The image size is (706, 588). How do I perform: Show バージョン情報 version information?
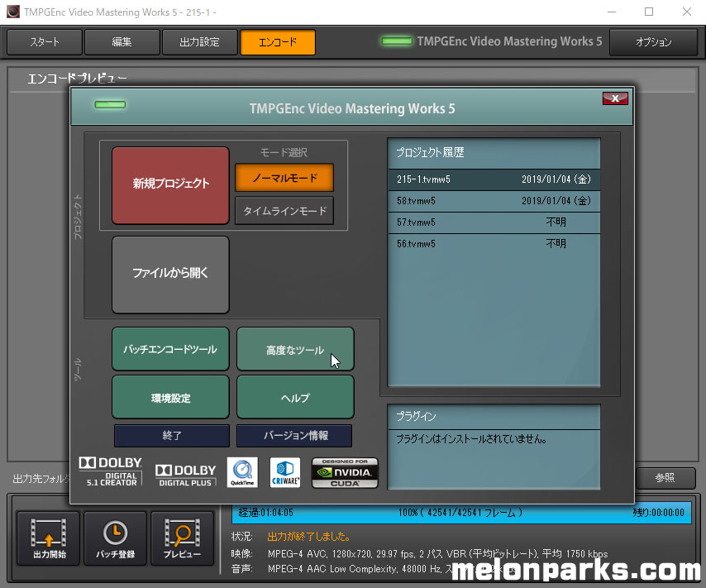(x=294, y=435)
